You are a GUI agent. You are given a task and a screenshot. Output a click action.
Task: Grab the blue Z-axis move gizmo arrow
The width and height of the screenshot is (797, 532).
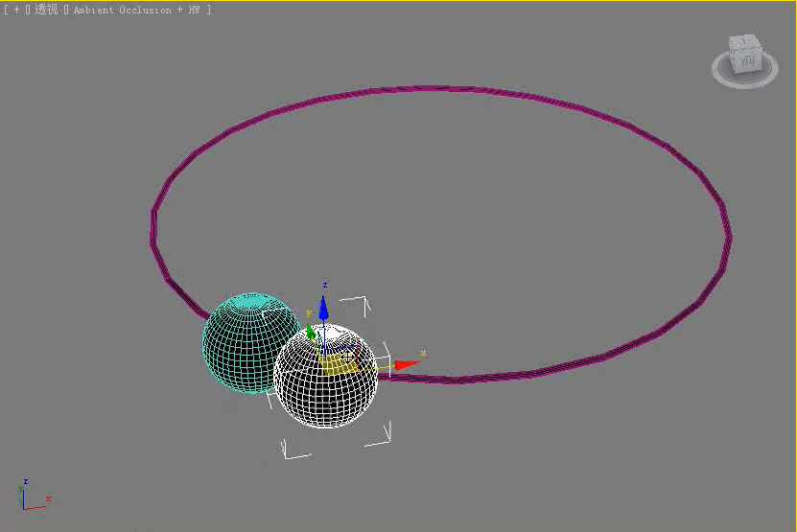(324, 309)
